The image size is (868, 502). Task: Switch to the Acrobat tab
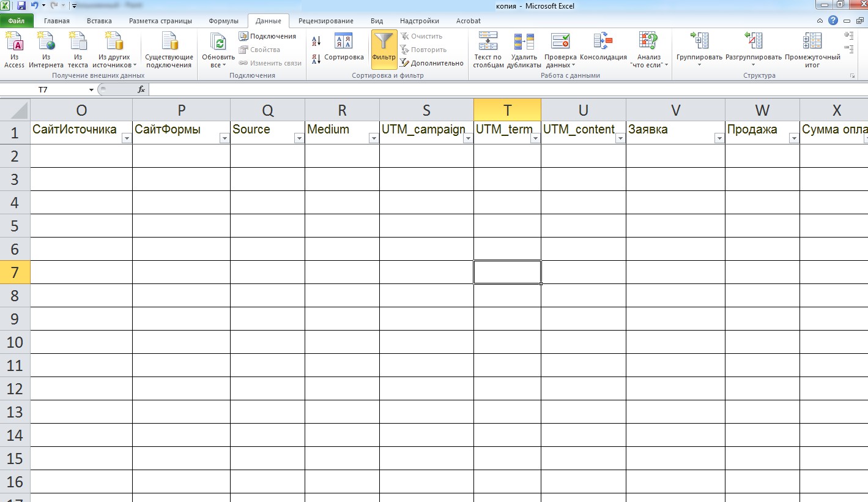pos(469,21)
